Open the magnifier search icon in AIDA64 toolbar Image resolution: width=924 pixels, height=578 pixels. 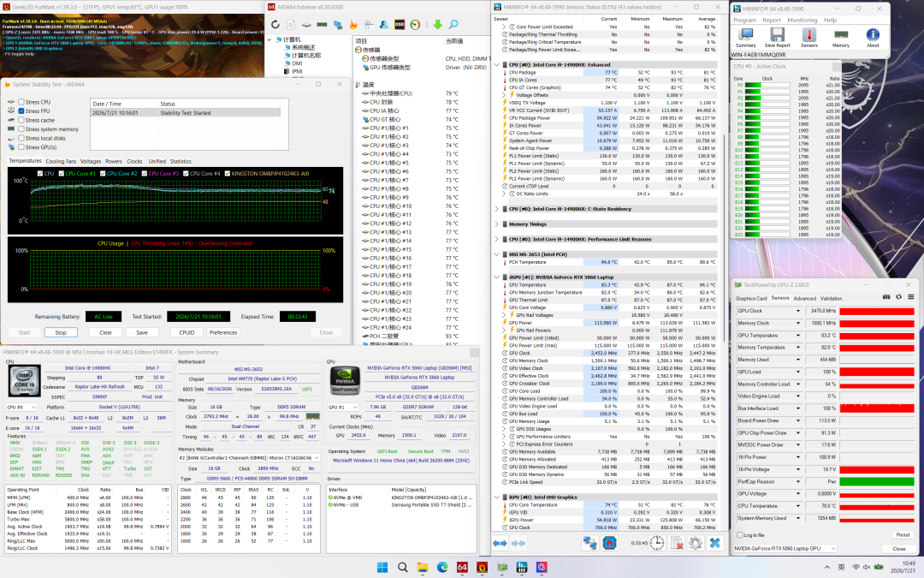click(x=453, y=25)
